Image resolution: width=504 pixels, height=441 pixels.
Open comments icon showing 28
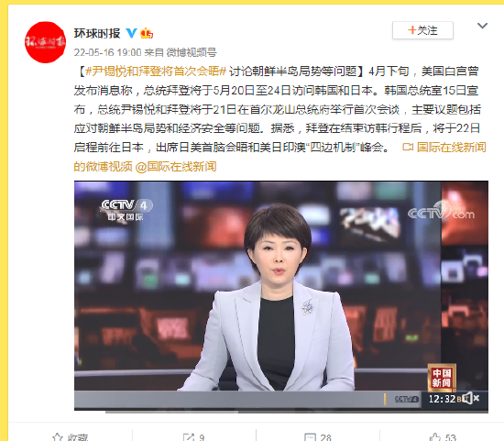(310, 437)
